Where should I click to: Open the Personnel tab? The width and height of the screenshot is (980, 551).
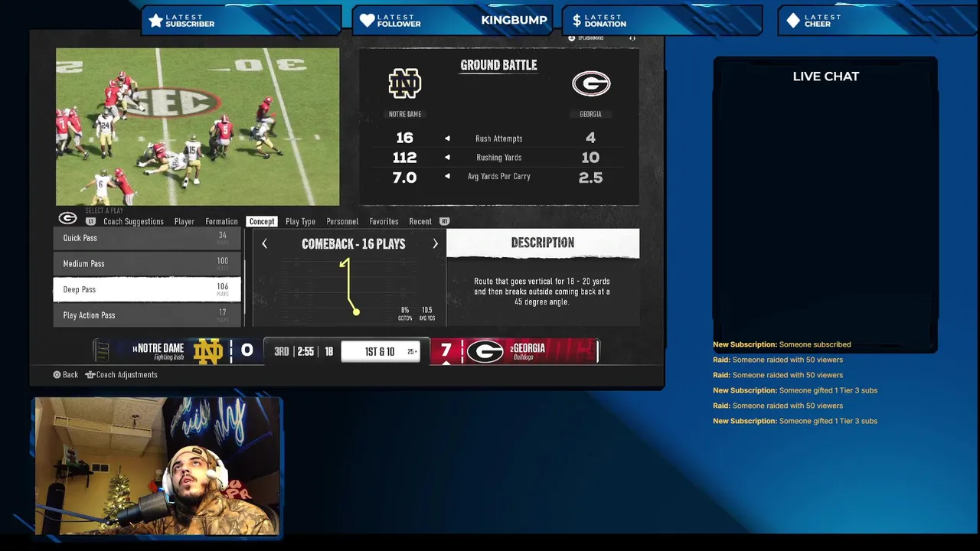[342, 221]
